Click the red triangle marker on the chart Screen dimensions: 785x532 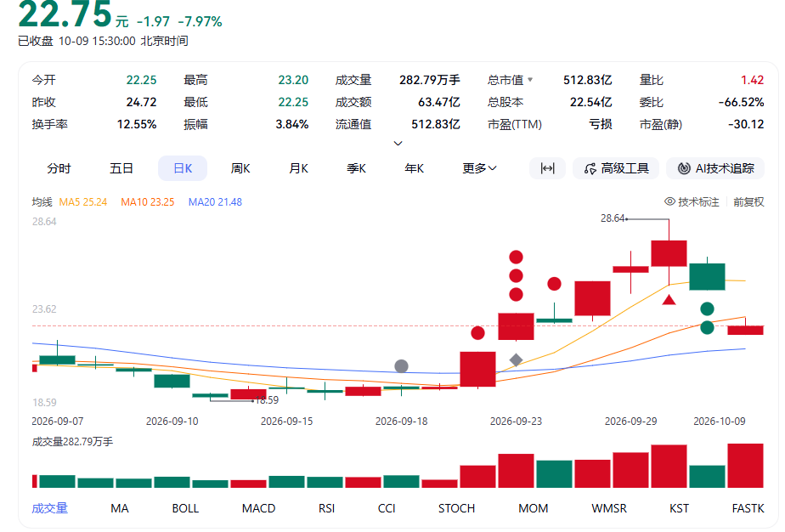(669, 300)
